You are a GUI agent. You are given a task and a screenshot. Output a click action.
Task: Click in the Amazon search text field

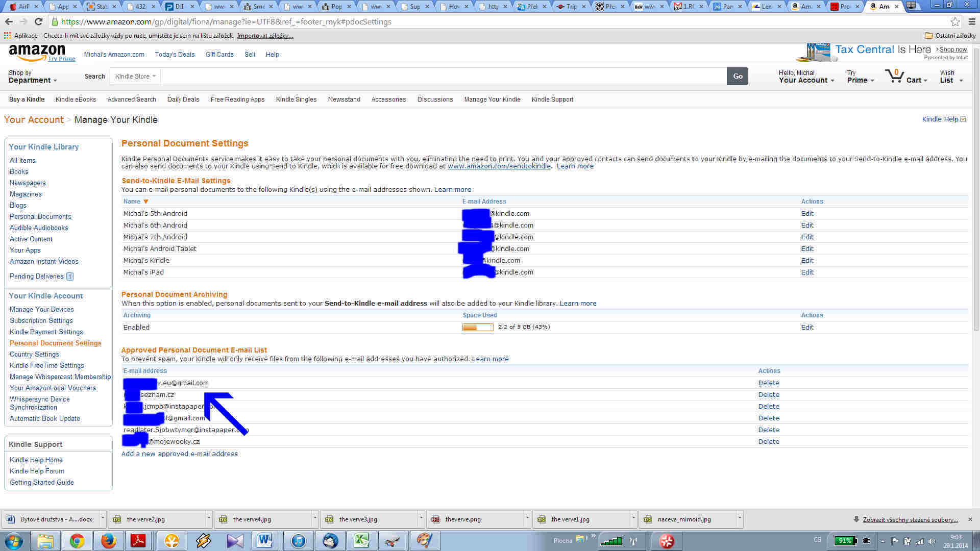[443, 77]
